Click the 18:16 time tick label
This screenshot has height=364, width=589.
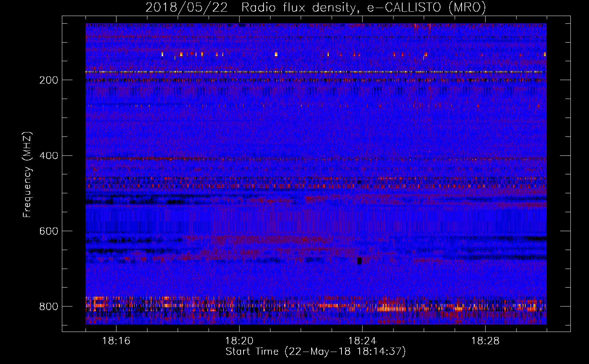(116, 341)
